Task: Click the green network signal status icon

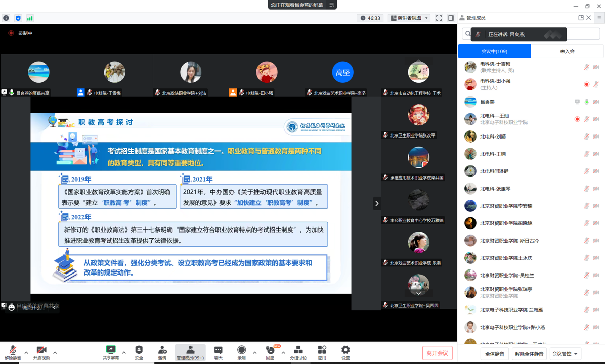Action: click(x=30, y=18)
